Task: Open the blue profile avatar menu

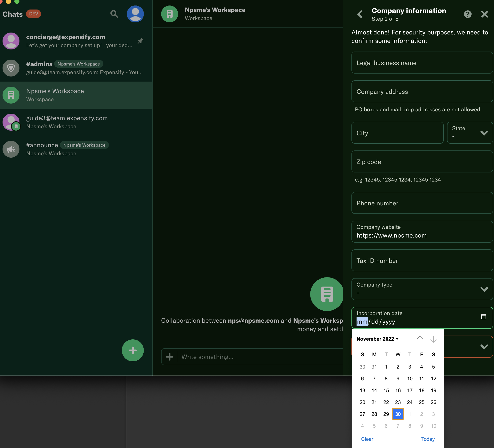Action: 135,14
